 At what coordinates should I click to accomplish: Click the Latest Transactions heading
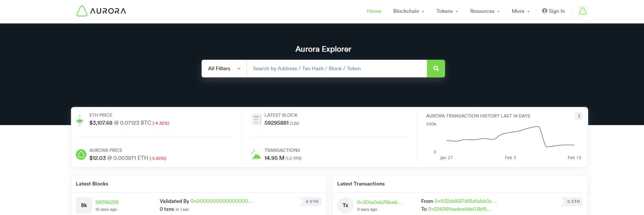tap(361, 184)
